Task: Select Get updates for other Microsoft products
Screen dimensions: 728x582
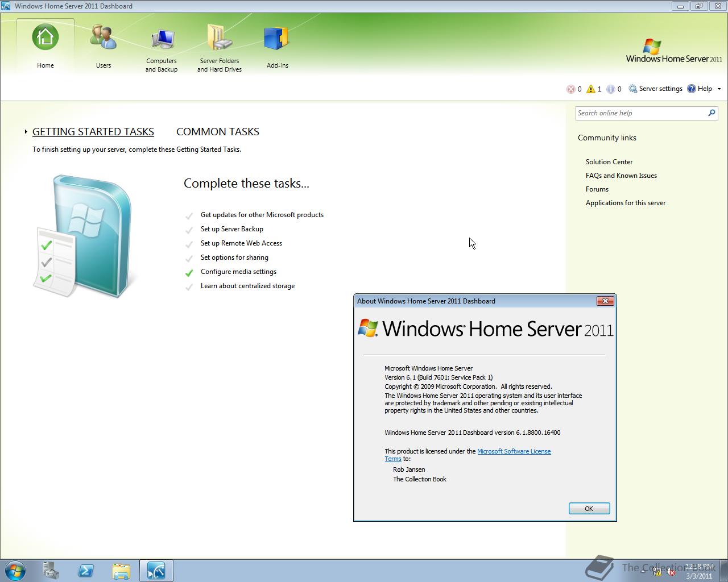Action: click(x=262, y=215)
